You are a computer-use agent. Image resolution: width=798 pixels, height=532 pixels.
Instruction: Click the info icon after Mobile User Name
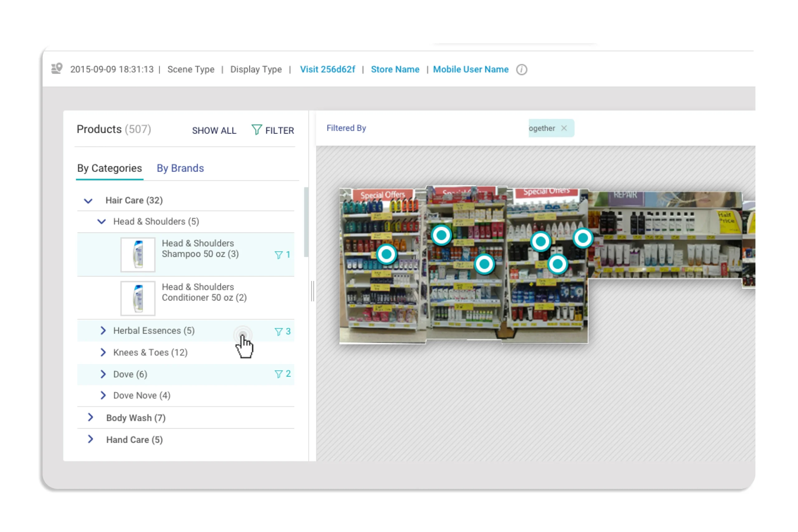click(x=522, y=69)
